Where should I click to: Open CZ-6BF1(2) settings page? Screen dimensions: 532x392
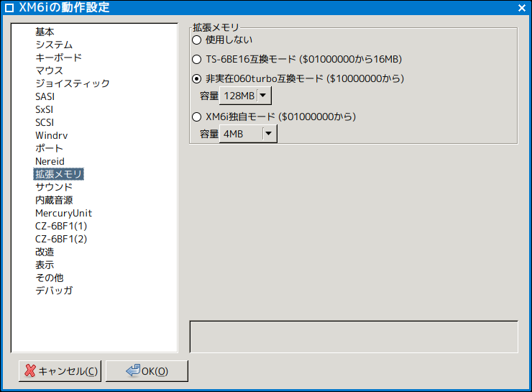click(61, 239)
